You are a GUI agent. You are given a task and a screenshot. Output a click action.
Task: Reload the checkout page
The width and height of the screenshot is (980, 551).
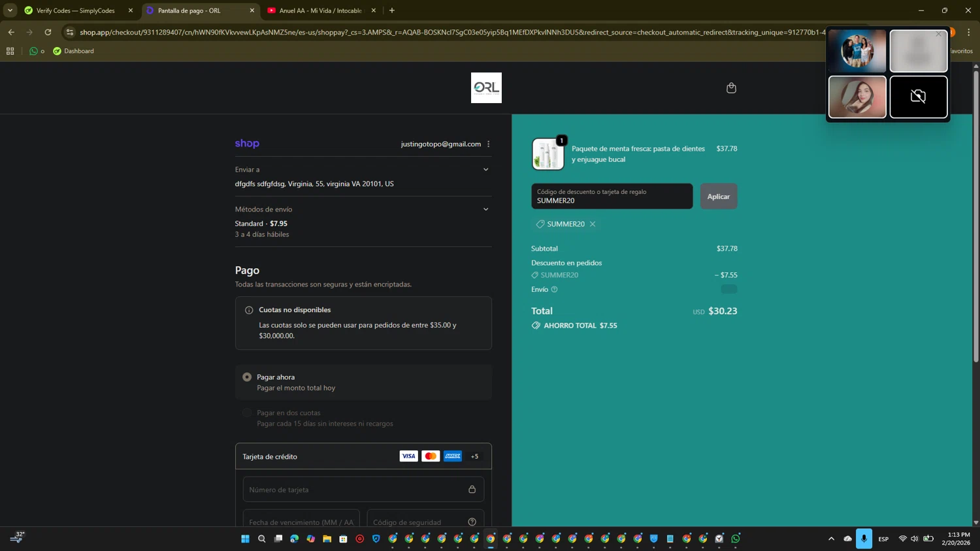coord(48,32)
